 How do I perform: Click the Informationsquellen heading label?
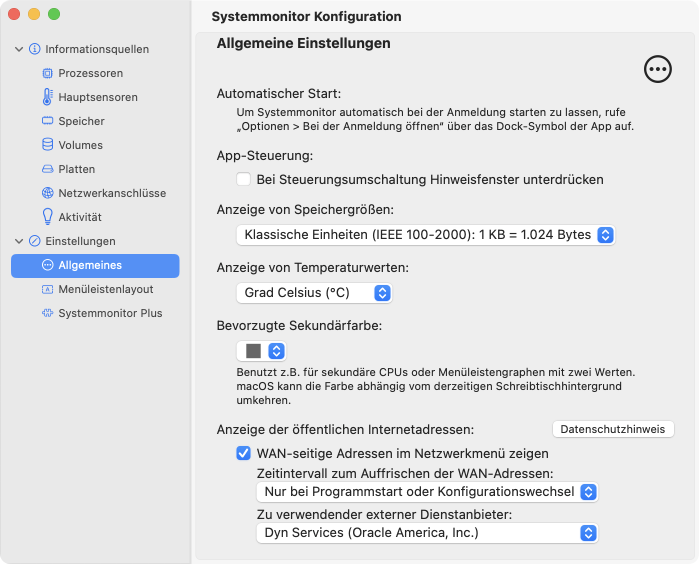(97, 49)
